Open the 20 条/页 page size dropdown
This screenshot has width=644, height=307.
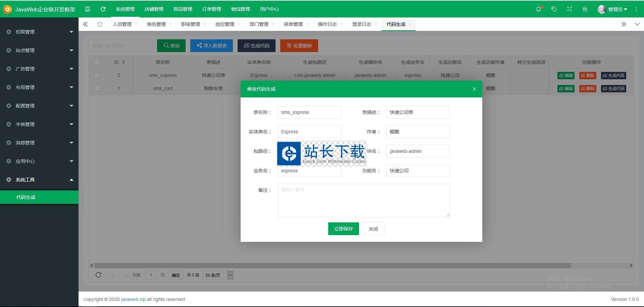click(217, 275)
